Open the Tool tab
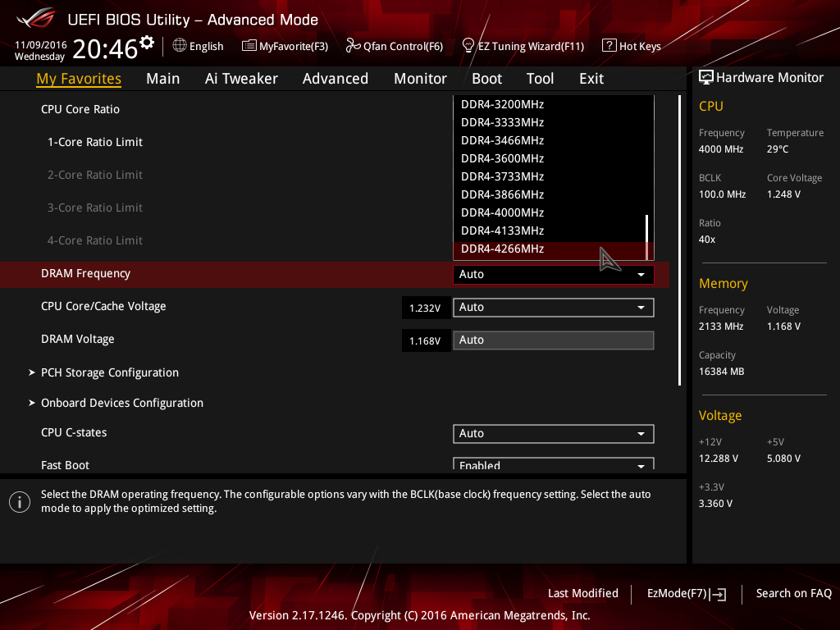This screenshot has width=840, height=630. (540, 79)
